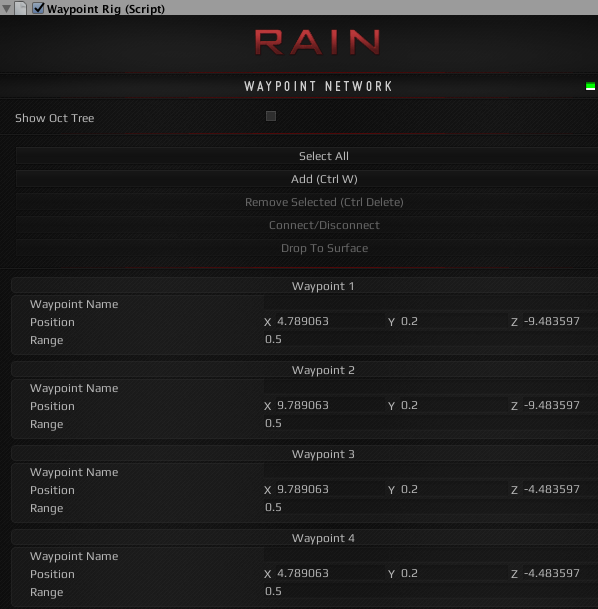Screen dimensions: 598x609
Task: Edit Waypoint 2 Z position -9.483597
Action: (x=560, y=405)
